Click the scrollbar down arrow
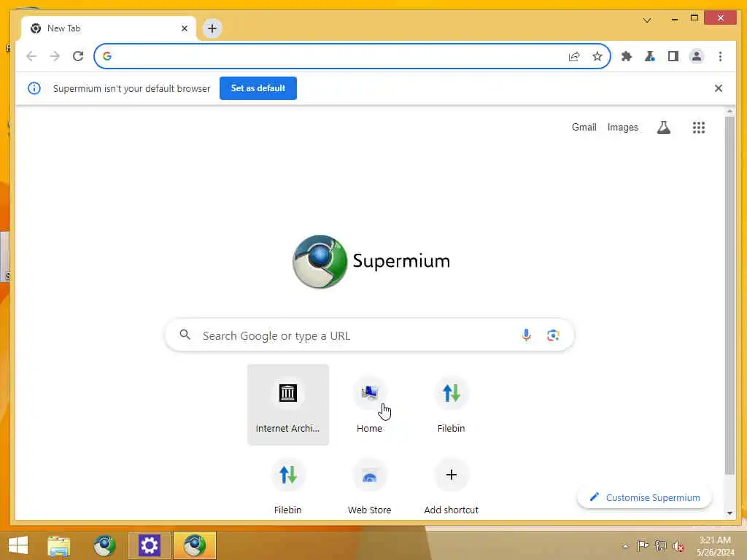This screenshot has height=560, width=747. point(729,513)
